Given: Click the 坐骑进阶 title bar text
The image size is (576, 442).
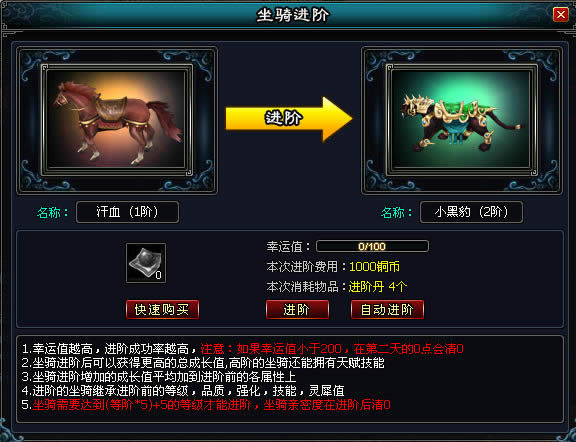Looking at the screenshot, I should click(293, 15).
